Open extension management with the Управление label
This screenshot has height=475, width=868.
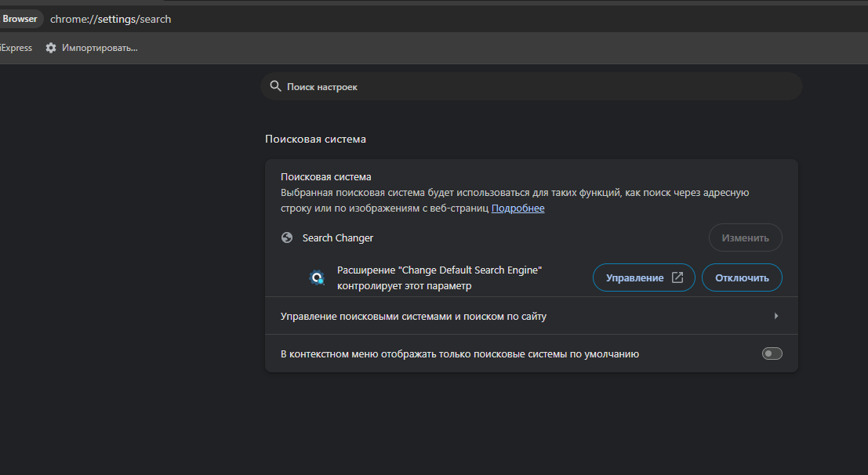pos(634,277)
